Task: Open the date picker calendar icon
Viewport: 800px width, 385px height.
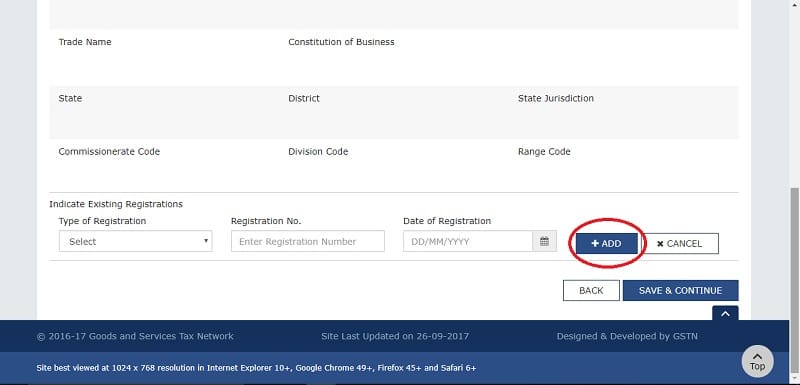Action: (x=544, y=241)
